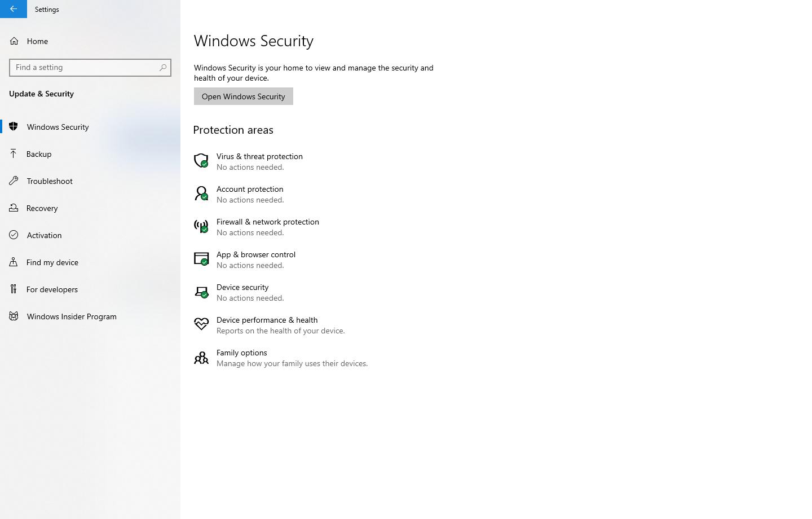Click the For developers tools icon
The width and height of the screenshot is (812, 519).
point(14,289)
